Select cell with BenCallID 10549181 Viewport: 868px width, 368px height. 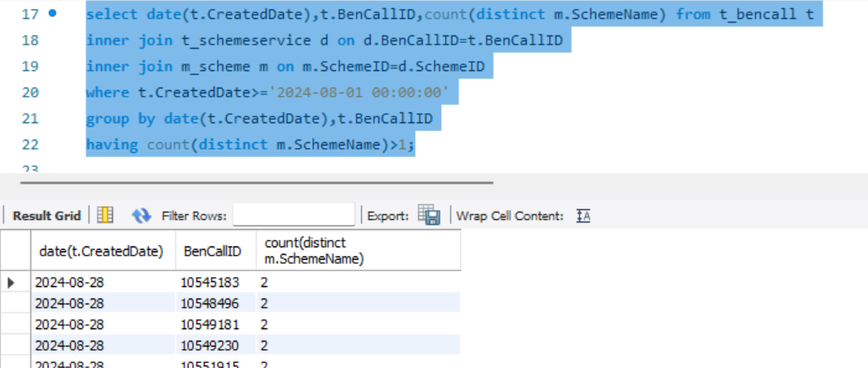[x=216, y=325]
